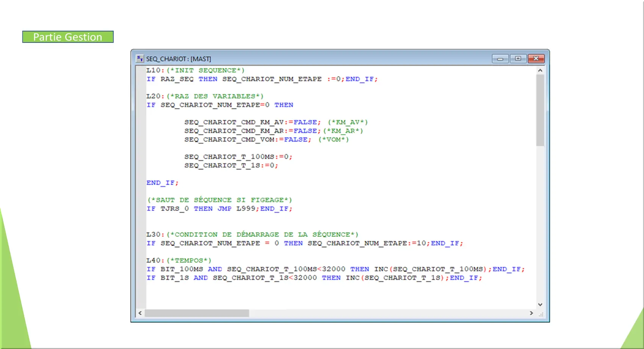Click the Partie Gestion green label

tap(68, 37)
